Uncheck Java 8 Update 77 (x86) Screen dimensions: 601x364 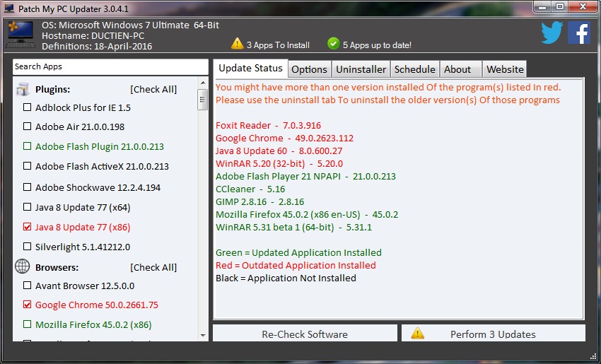pos(27,227)
